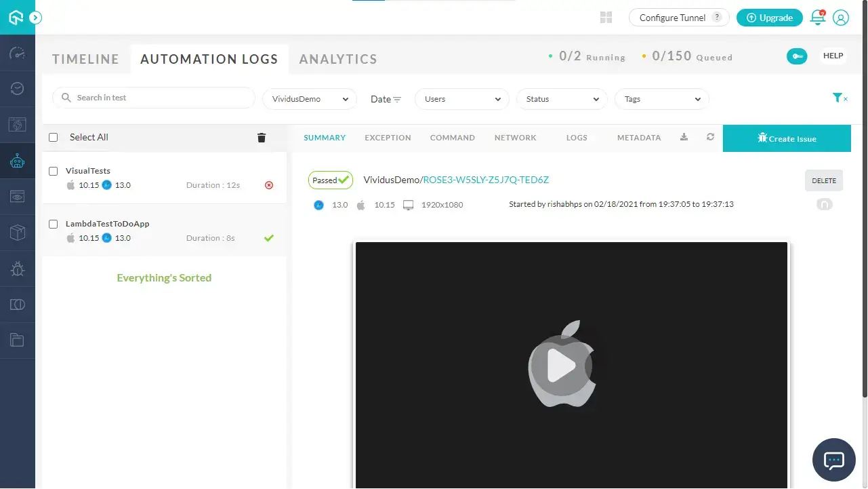Open the test history clock icon

pyautogui.click(x=17, y=88)
